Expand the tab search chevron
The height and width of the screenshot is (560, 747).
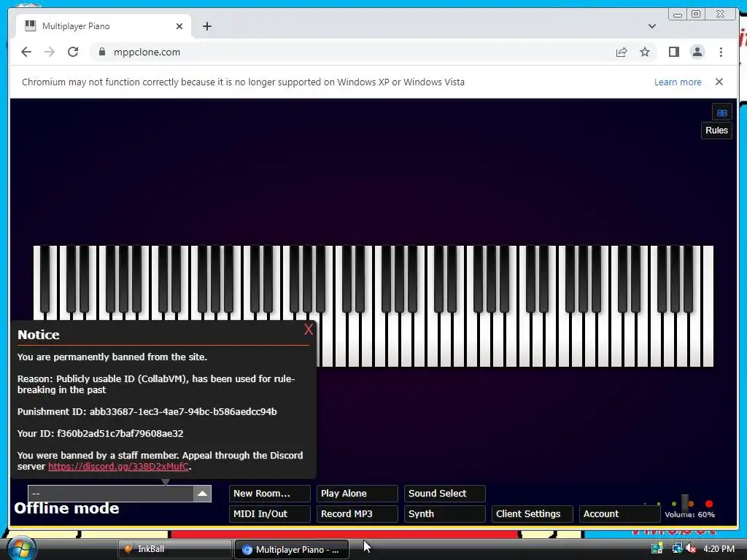coord(651,26)
